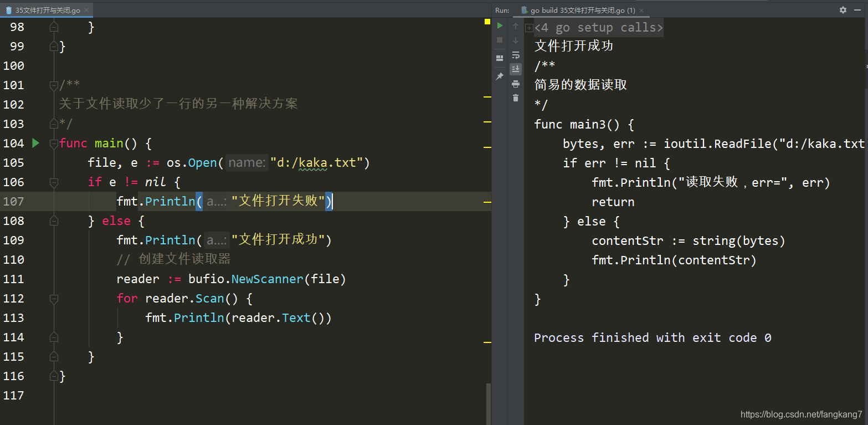Viewport: 868px width, 425px height.
Task: Close the 35文件打开与关闭.go editor tab
Action: pyautogui.click(x=86, y=10)
